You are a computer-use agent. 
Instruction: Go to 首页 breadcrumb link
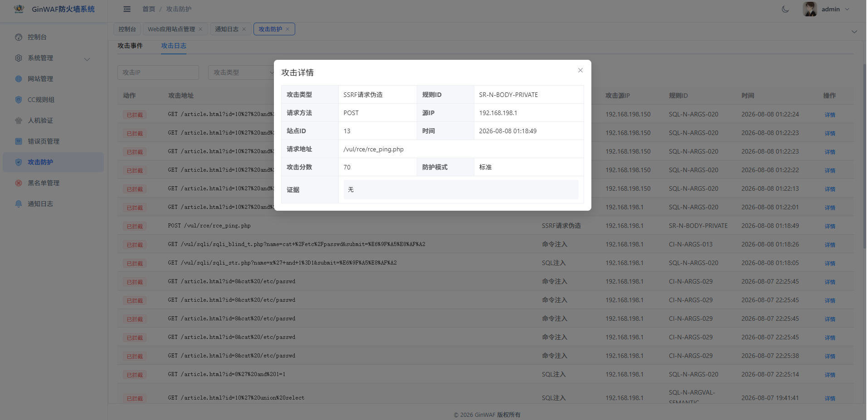[149, 9]
